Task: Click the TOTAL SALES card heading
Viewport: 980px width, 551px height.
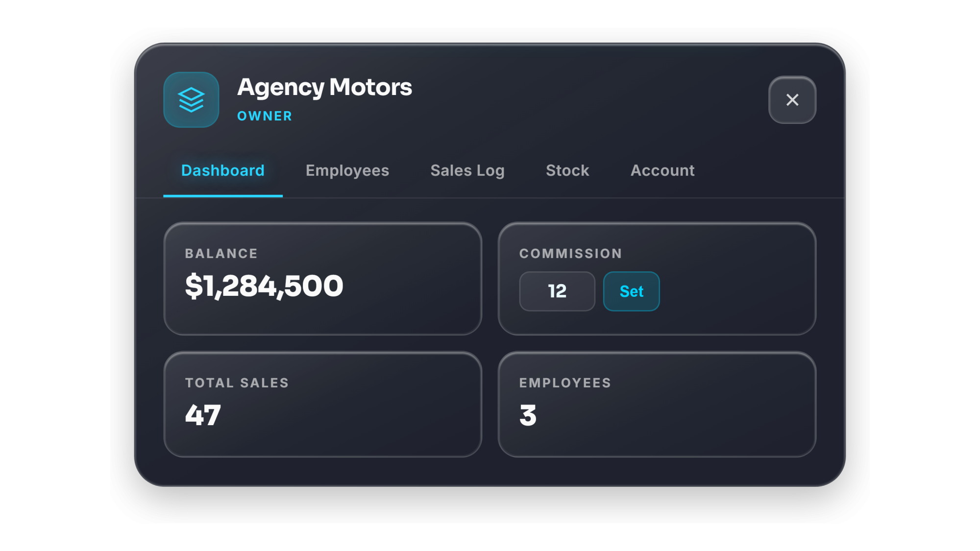Action: click(237, 383)
